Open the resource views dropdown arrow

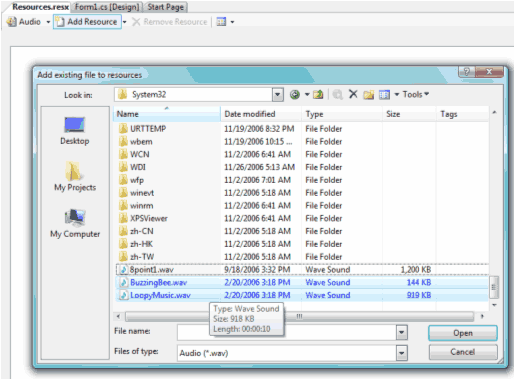tap(232, 22)
